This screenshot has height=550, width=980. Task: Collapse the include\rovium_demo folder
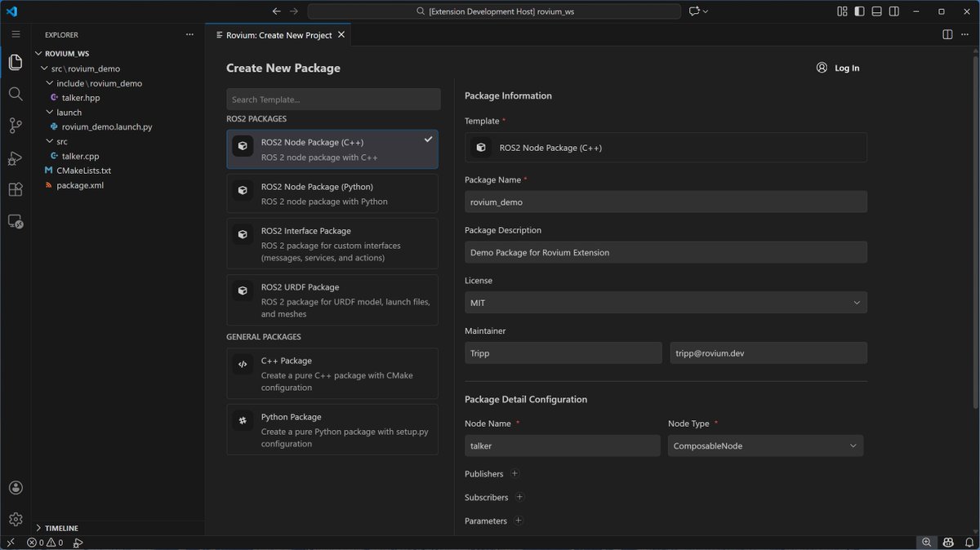point(51,83)
